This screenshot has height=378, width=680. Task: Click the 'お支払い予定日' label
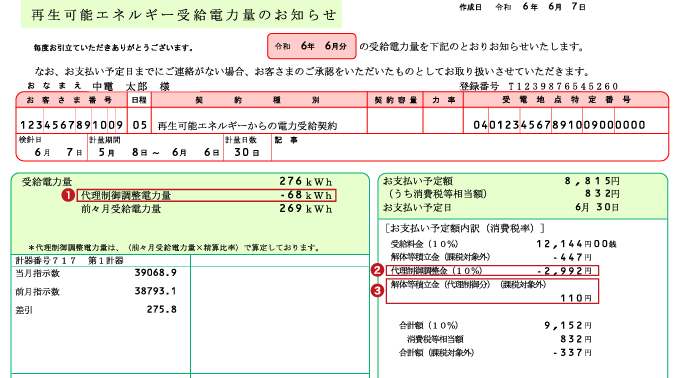pyautogui.click(x=417, y=208)
